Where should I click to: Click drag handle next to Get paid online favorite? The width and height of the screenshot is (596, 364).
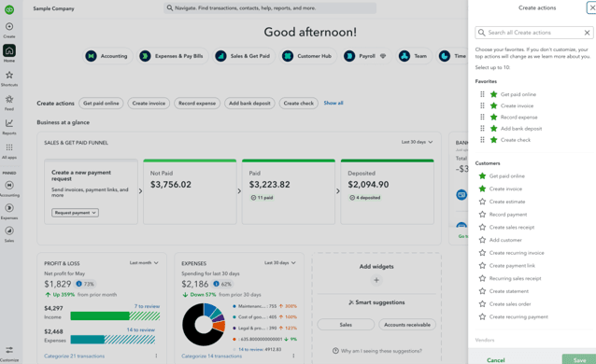(x=482, y=94)
